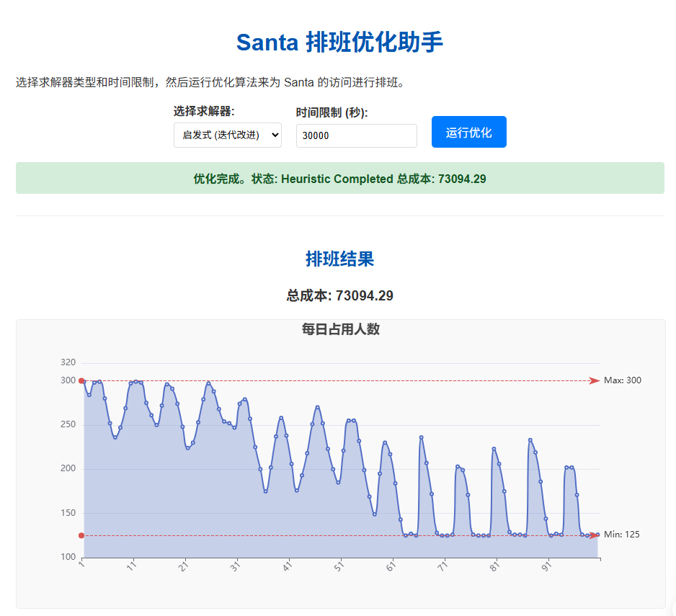Click the x-axis label 51
Image resolution: width=676 pixels, height=616 pixels.
339,566
